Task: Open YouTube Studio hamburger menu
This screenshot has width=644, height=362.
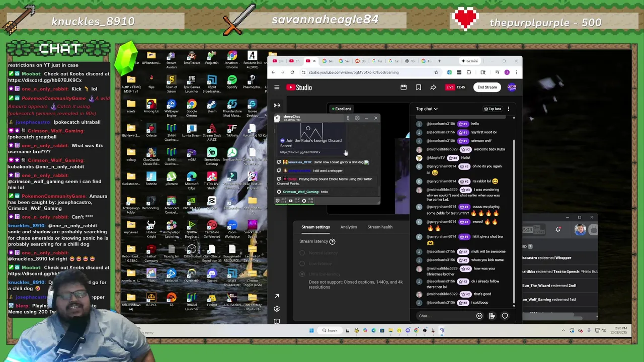Action: (277, 87)
